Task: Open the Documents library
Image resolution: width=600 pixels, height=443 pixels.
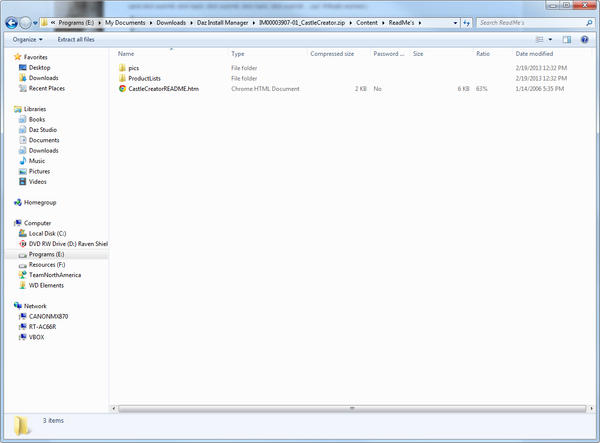Action: [x=44, y=140]
